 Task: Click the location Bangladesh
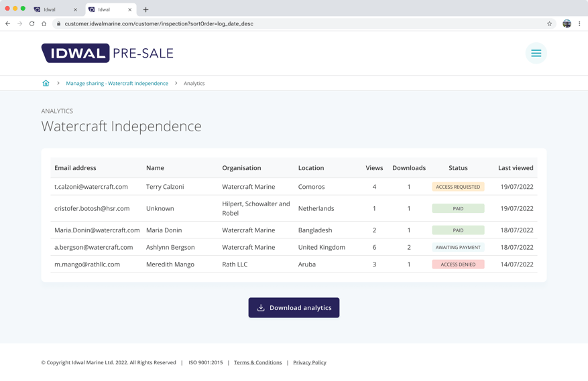tap(315, 230)
